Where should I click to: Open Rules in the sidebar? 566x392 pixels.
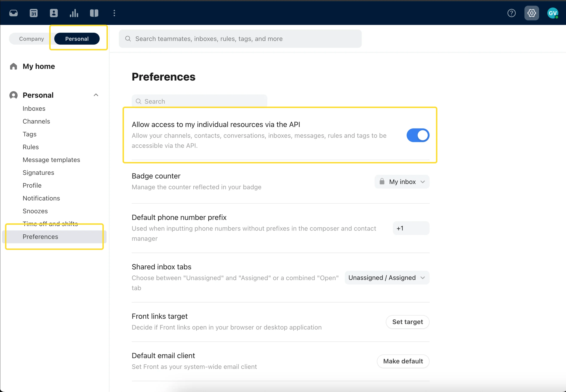(31, 147)
